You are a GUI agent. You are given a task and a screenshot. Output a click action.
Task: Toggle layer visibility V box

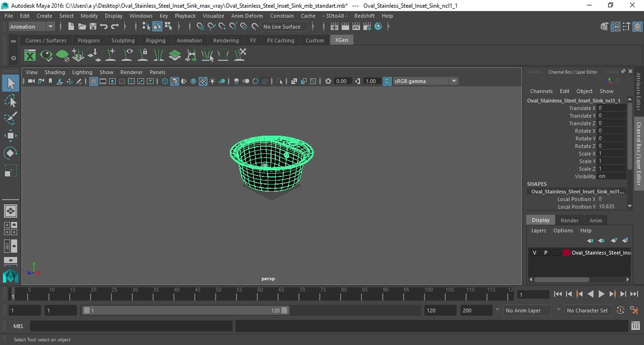[x=534, y=253]
